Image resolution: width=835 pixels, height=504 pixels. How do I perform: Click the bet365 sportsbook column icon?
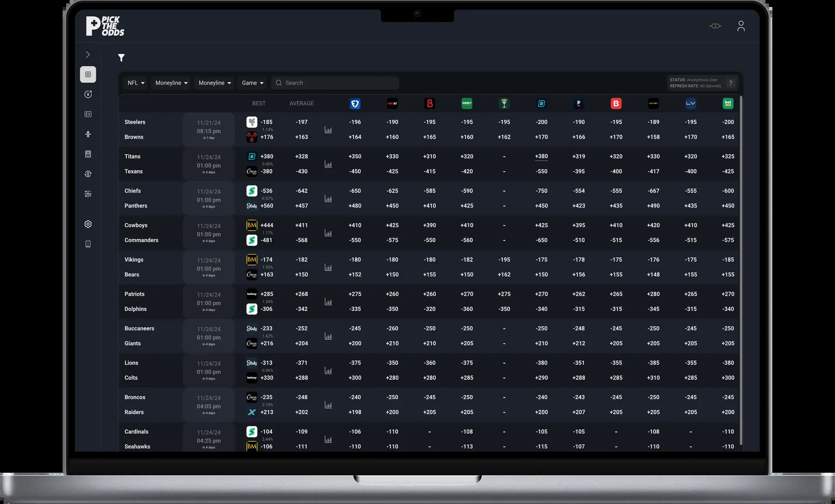728,103
